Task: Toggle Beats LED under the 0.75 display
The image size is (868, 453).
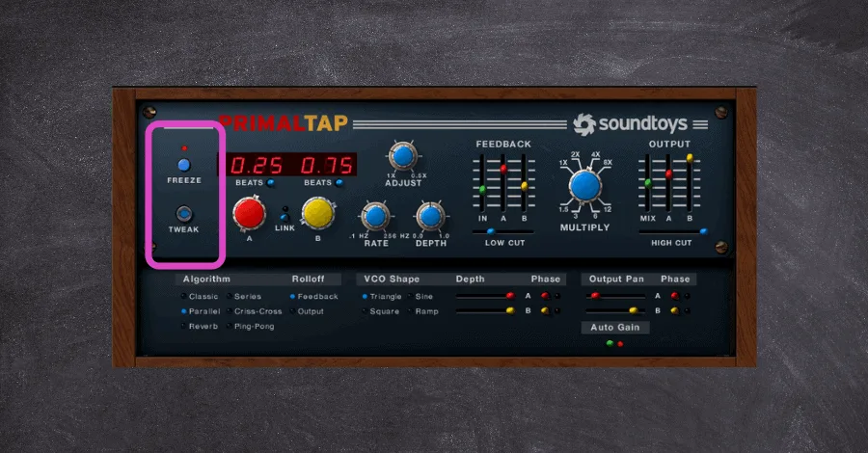Action: (339, 183)
